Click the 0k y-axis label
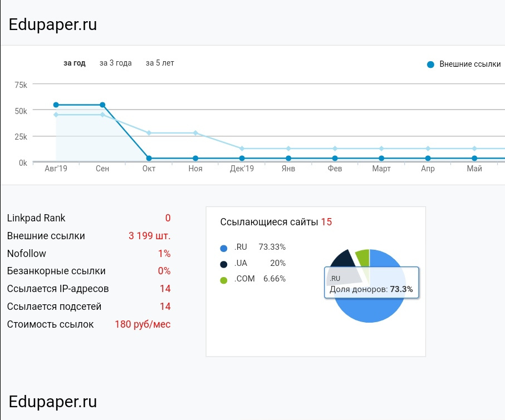This screenshot has height=420, width=505. pyautogui.click(x=23, y=163)
